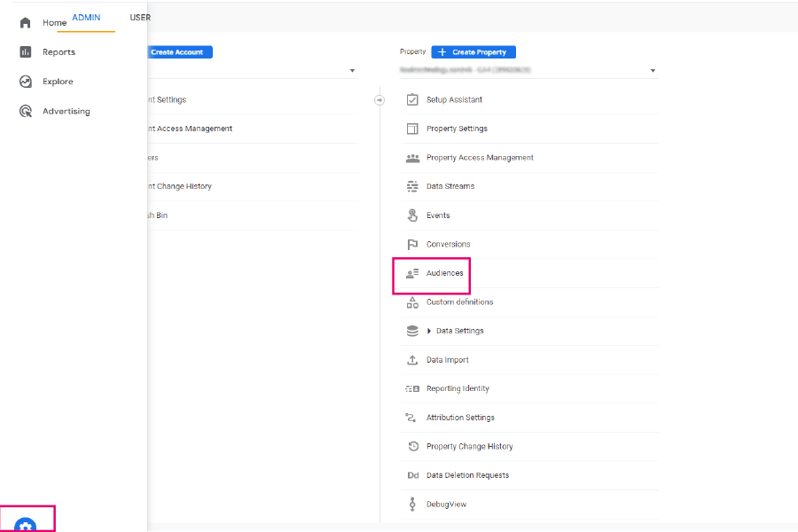Click the Audiences person-list icon
This screenshot has width=798, height=532.
(412, 273)
